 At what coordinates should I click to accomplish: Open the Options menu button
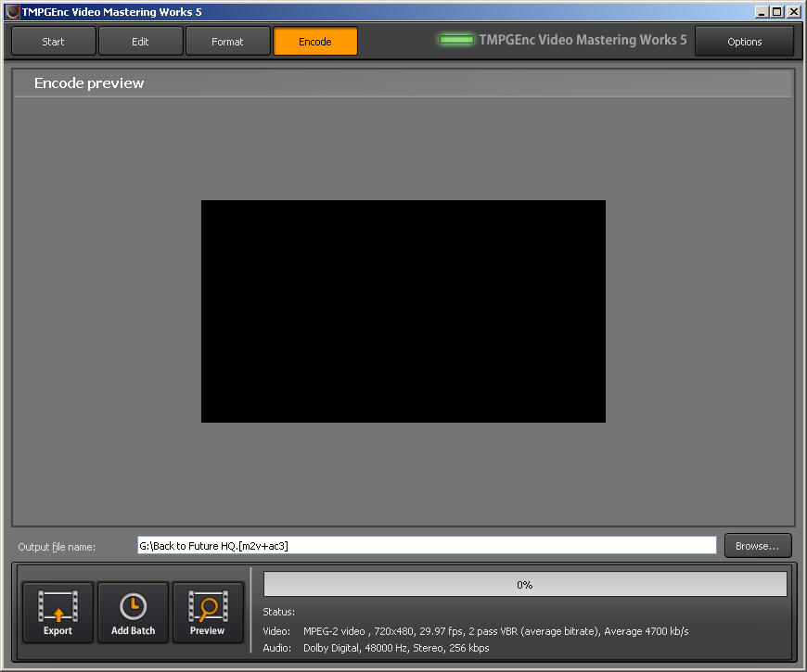click(x=744, y=42)
